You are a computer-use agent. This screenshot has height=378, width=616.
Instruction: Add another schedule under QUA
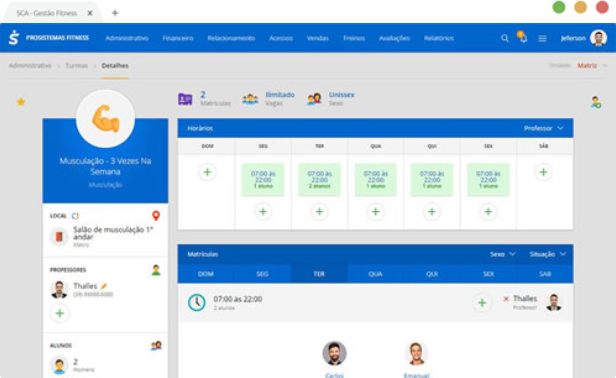tap(376, 212)
